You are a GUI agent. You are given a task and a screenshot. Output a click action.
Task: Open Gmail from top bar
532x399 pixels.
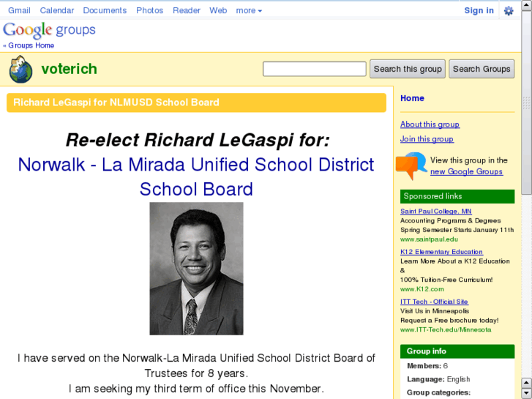(x=19, y=10)
